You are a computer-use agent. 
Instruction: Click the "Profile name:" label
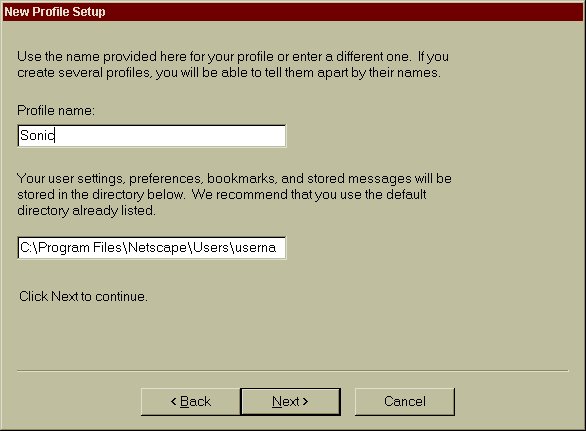[56, 110]
